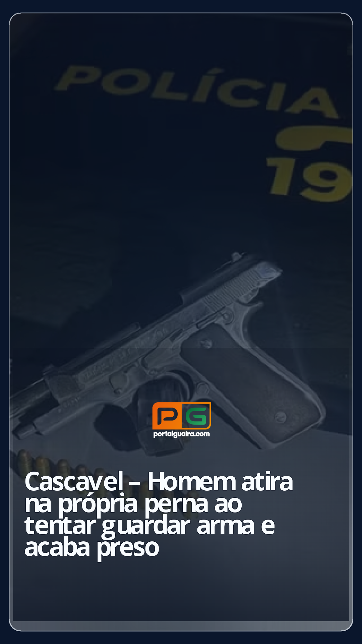The height and width of the screenshot is (644, 362).
Task: Click the line na própria perna ao
Action: click(133, 504)
